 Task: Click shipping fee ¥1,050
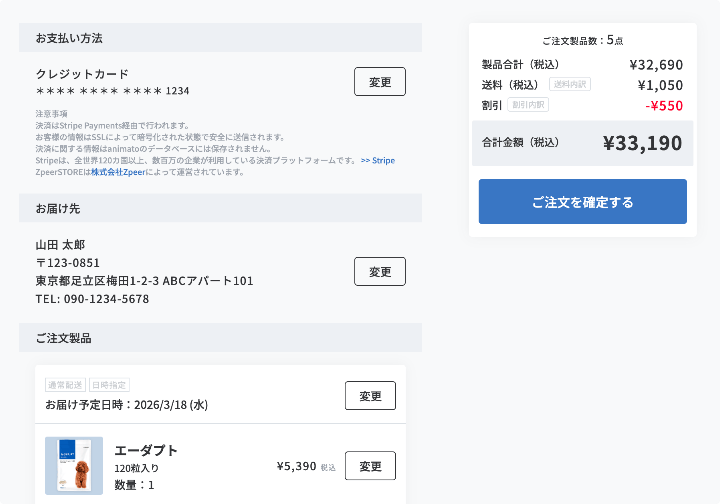(660, 85)
